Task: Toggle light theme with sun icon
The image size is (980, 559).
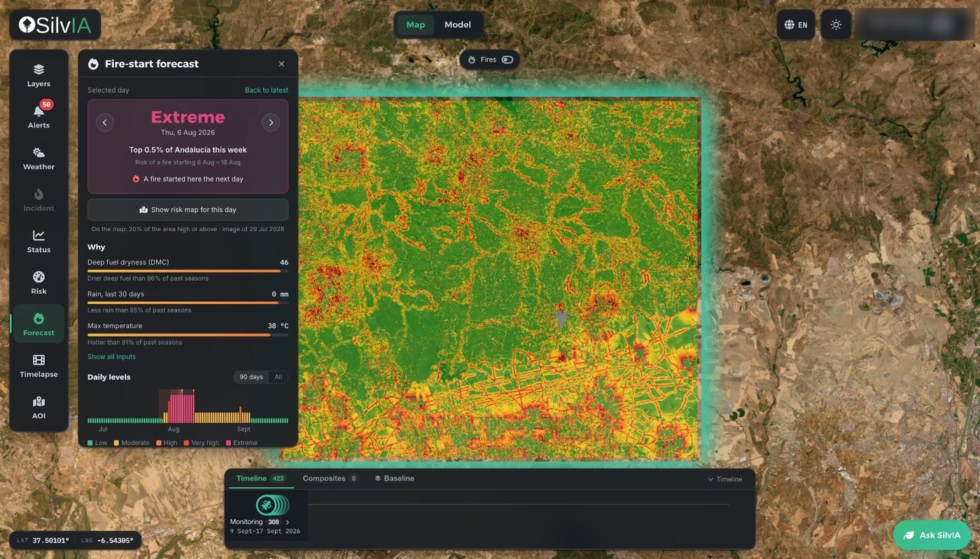Action: 836,25
